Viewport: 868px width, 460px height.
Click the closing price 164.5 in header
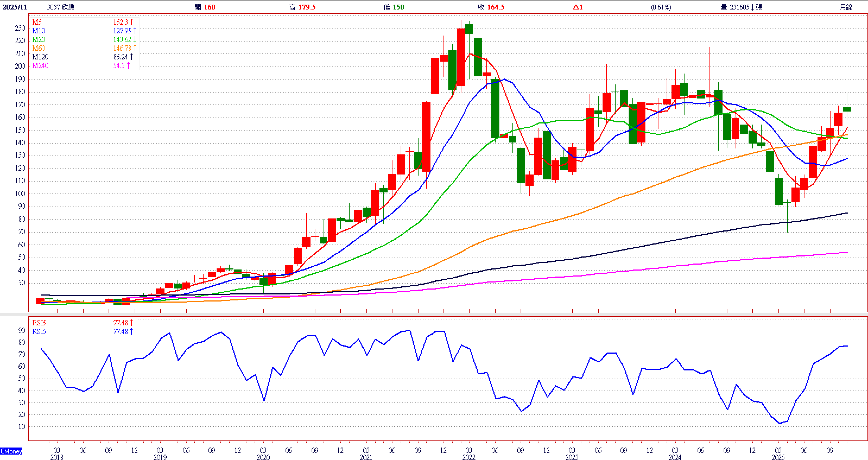496,7
